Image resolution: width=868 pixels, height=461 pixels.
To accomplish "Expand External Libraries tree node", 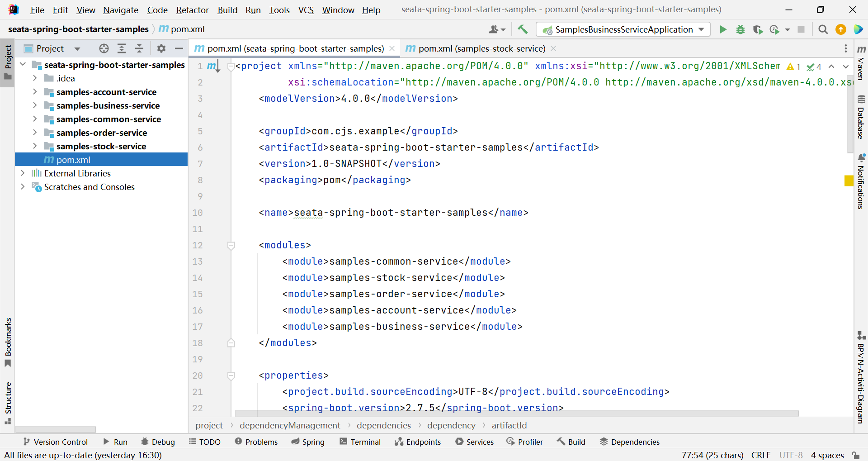I will click(x=23, y=173).
